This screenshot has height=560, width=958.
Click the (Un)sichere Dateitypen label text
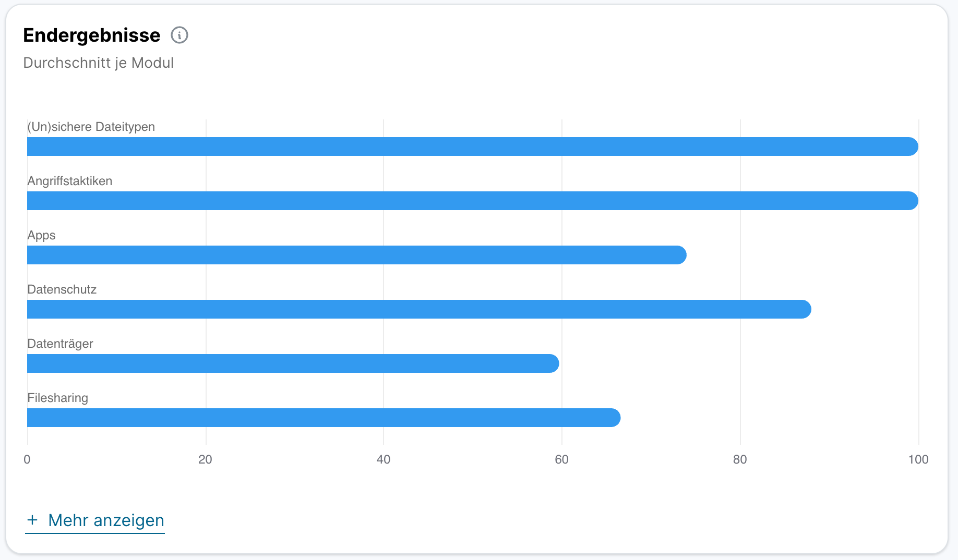point(91,127)
